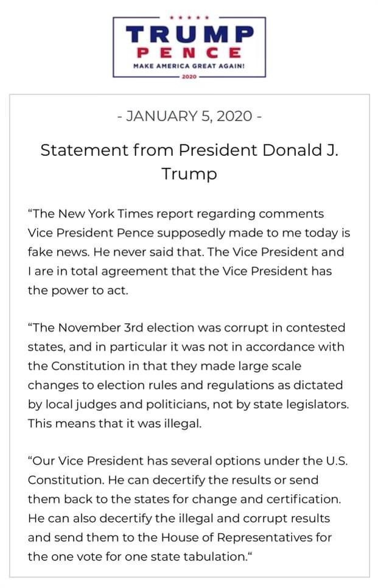Click the word Trump in the heading
The width and height of the screenshot is (378, 588).
click(189, 173)
